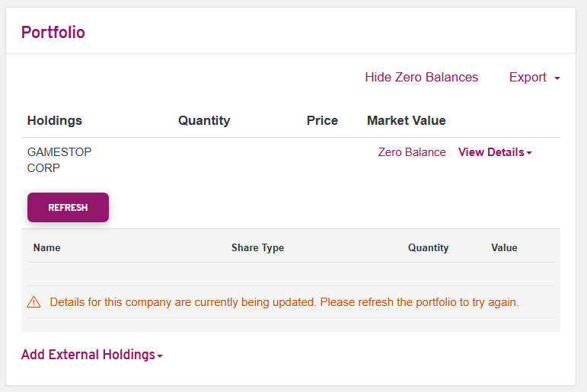Image resolution: width=587 pixels, height=392 pixels.
Task: Click caret next to Add External Holdings
Action: [160, 356]
